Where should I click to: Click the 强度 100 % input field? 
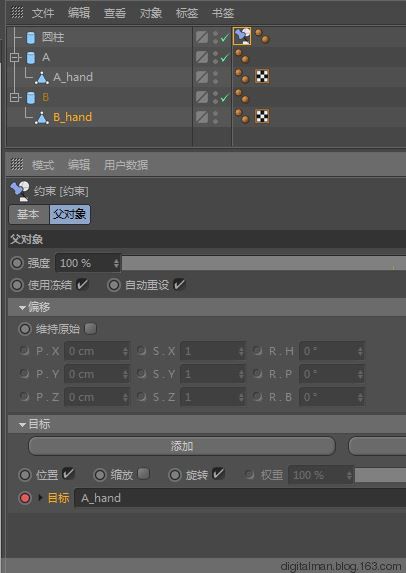[x=87, y=263]
